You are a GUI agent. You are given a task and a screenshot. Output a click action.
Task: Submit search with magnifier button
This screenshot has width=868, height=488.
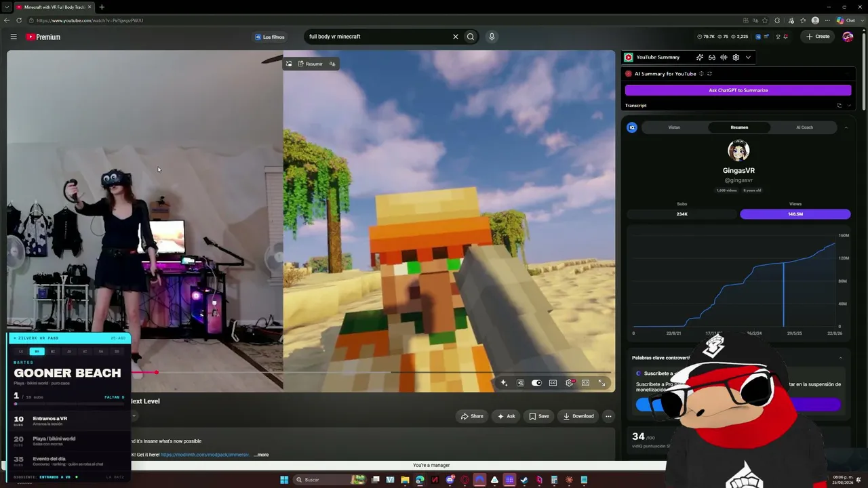point(471,37)
